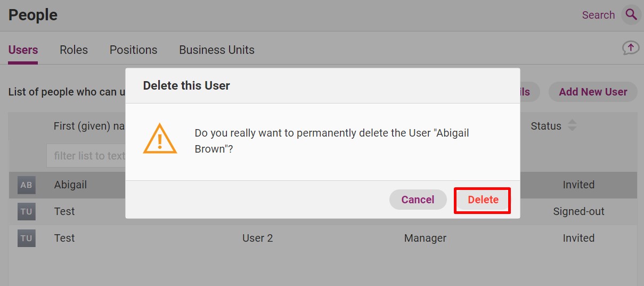Click the Search link text
The image size is (644, 286).
click(598, 15)
